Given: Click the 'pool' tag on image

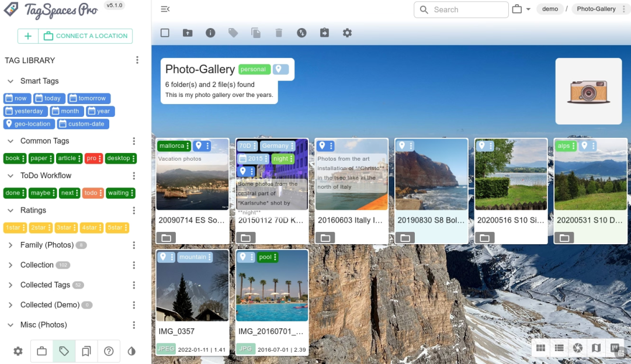Looking at the screenshot, I should click(267, 256).
